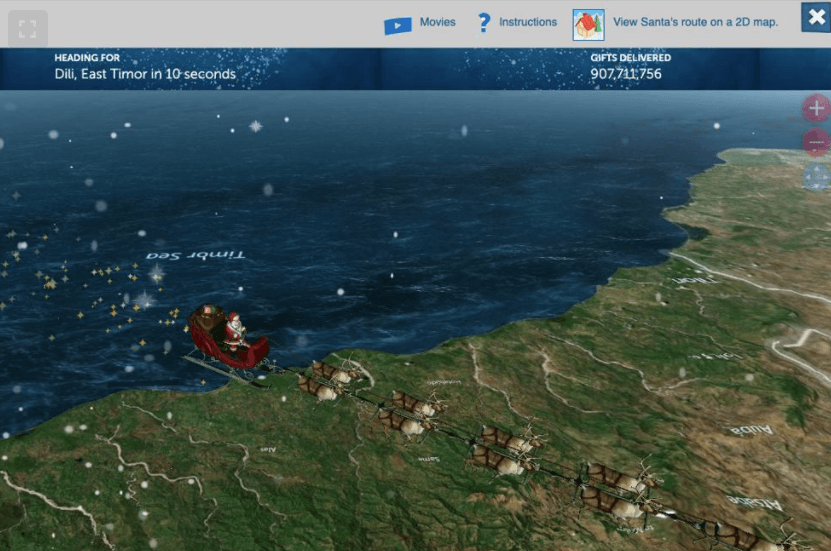Click the Instructions question mark icon
Image resolution: width=831 pixels, height=551 pixels.
[483, 23]
